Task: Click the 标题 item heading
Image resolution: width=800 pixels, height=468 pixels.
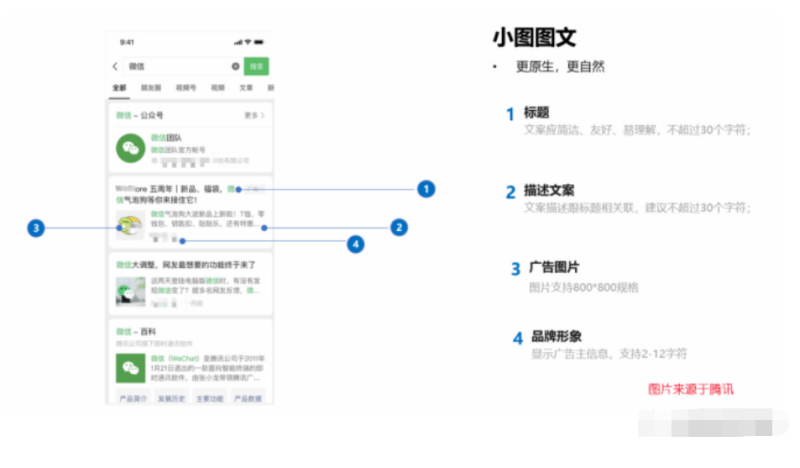Action: [536, 112]
